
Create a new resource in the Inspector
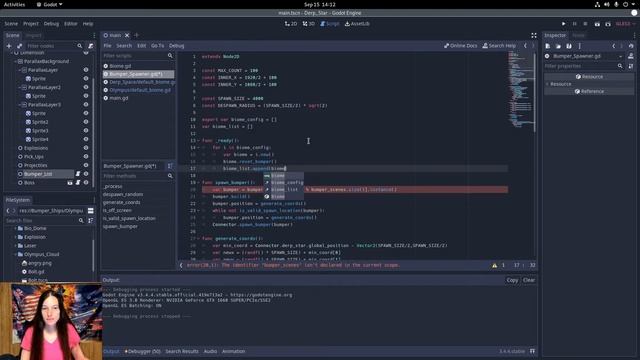(x=548, y=46)
